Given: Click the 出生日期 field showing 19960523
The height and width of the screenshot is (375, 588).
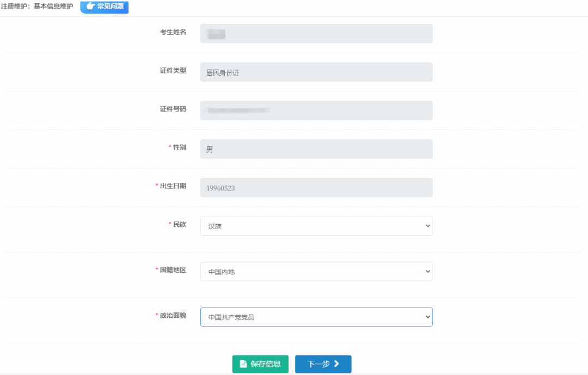Looking at the screenshot, I should coord(316,188).
